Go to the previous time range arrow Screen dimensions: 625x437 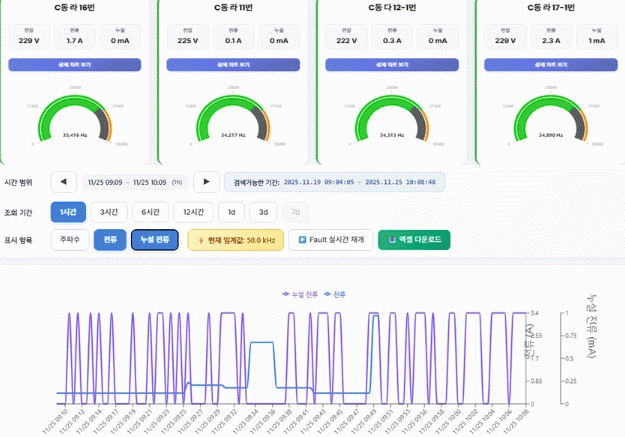pyautogui.click(x=64, y=182)
